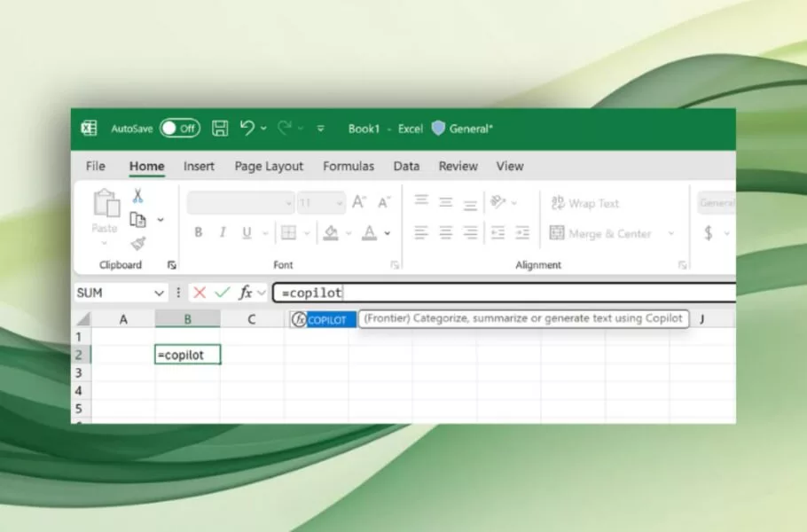The width and height of the screenshot is (807, 532).
Task: Open the View tab
Action: point(510,166)
